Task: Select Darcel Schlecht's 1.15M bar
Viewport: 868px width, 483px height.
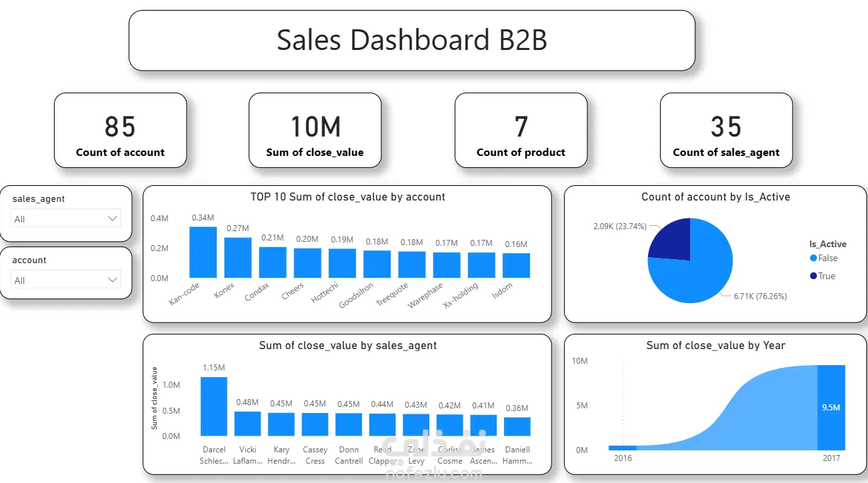Action: click(214, 406)
